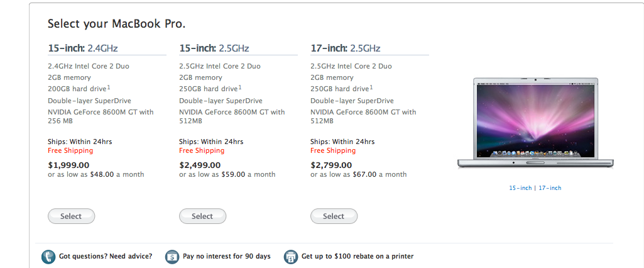Show the 17-inch laptop image
The image size is (644, 268).
pyautogui.click(x=550, y=188)
